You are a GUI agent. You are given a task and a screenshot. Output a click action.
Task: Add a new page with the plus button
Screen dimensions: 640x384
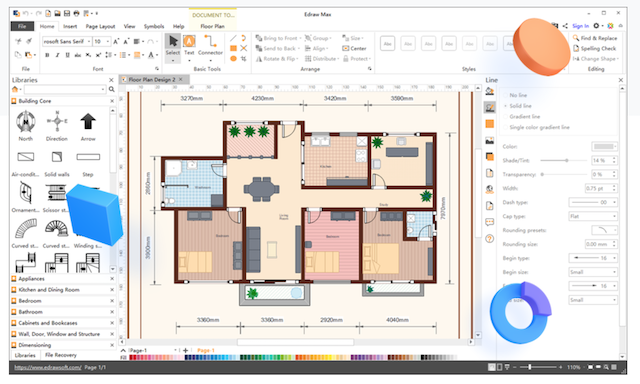point(185,350)
